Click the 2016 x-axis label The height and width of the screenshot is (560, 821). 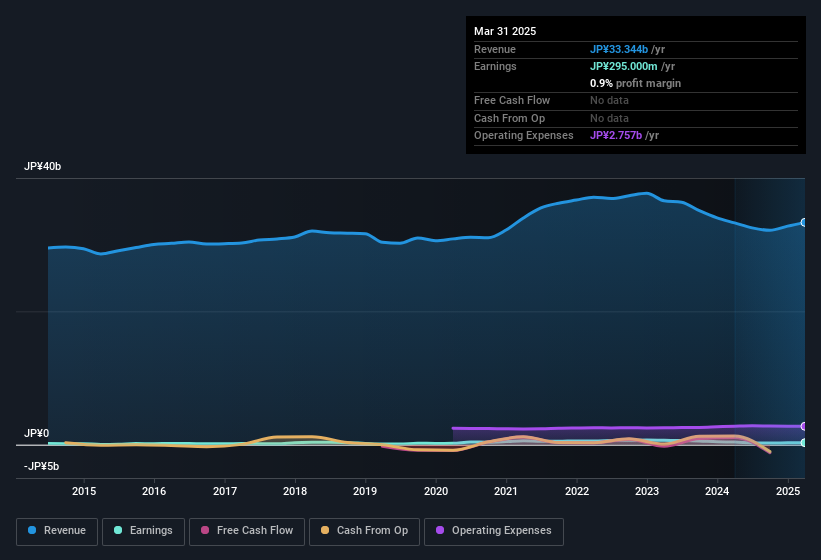(x=154, y=491)
